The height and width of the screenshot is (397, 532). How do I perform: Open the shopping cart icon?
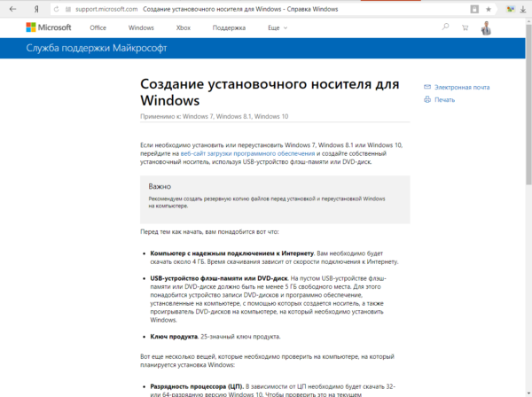(465, 27)
